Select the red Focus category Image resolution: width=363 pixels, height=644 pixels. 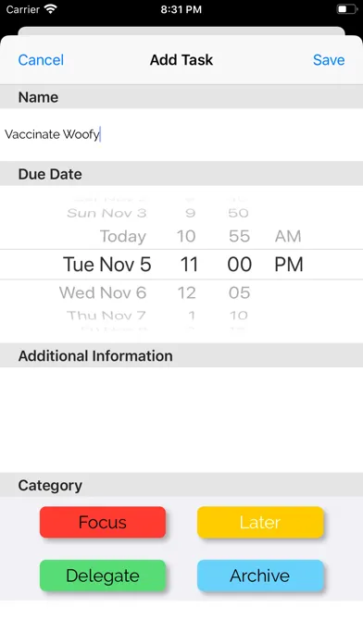(x=103, y=522)
